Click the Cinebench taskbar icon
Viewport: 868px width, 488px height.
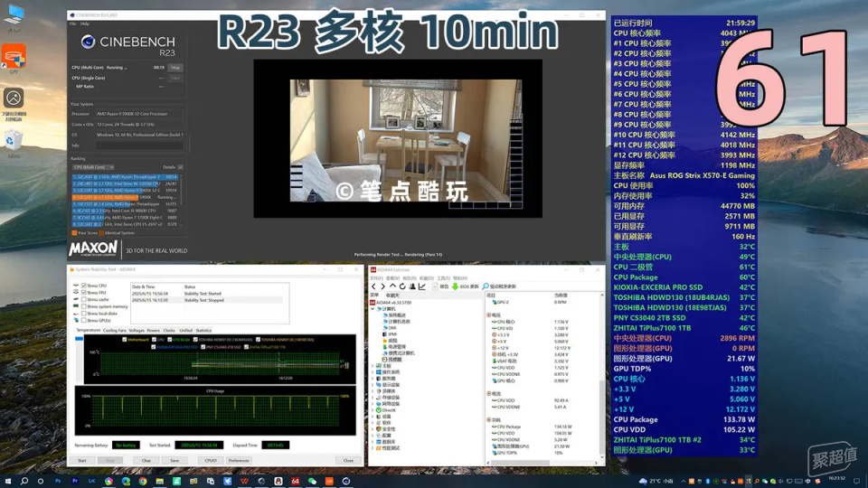[346, 482]
